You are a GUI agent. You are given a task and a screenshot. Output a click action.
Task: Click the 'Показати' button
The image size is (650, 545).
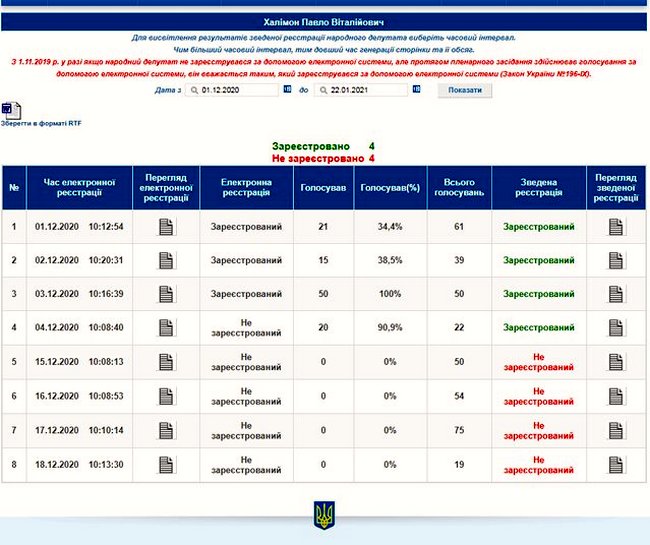pyautogui.click(x=466, y=90)
